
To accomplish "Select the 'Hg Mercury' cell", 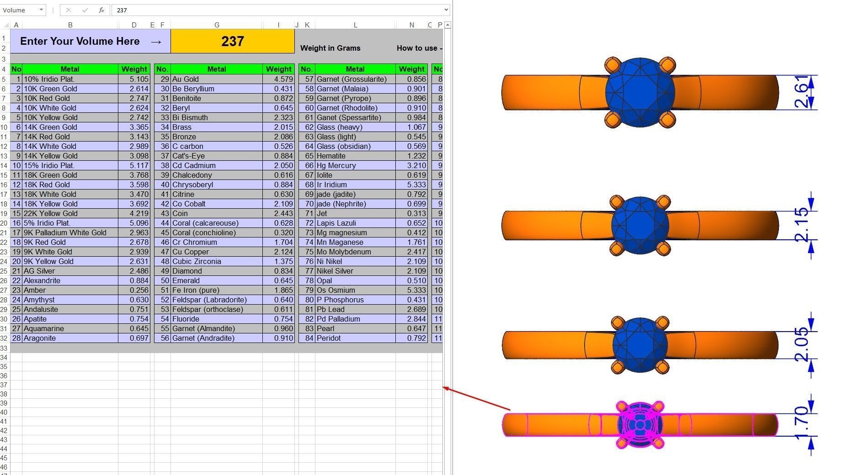I will click(355, 165).
